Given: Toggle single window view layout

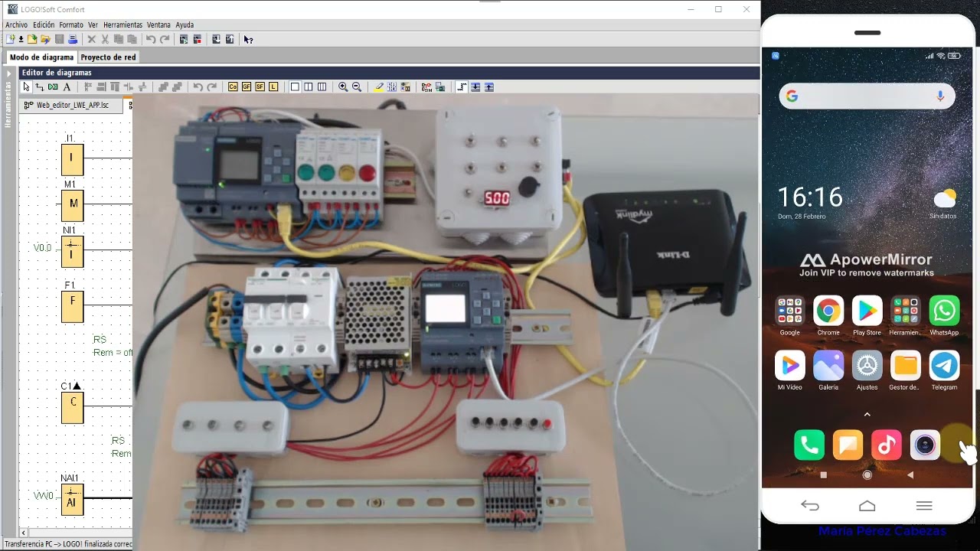Looking at the screenshot, I should (x=295, y=87).
